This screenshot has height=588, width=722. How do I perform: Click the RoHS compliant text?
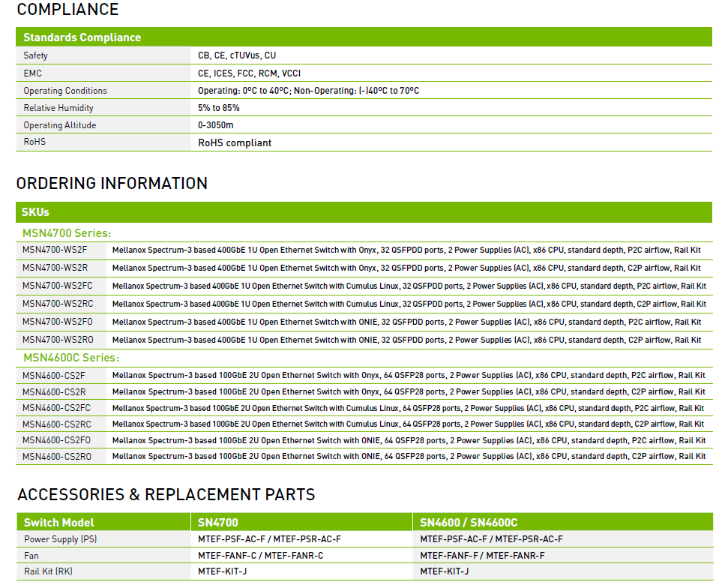235,142
